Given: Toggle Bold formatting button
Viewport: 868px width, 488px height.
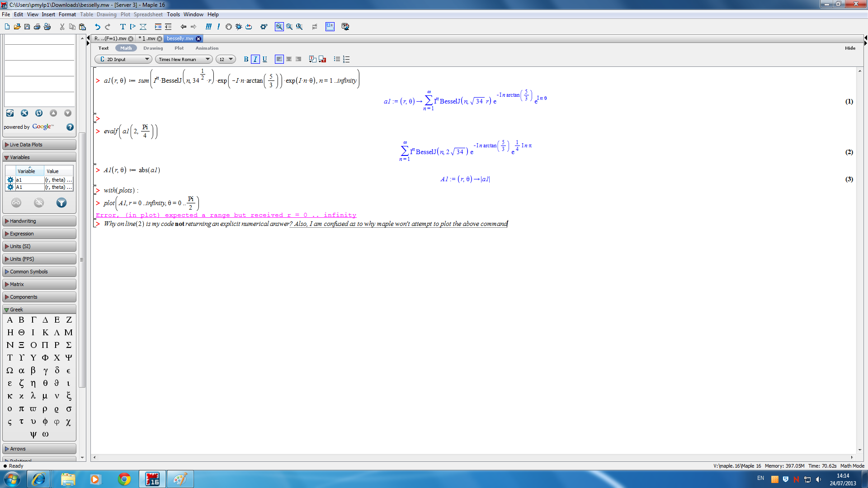Looking at the screenshot, I should [246, 59].
